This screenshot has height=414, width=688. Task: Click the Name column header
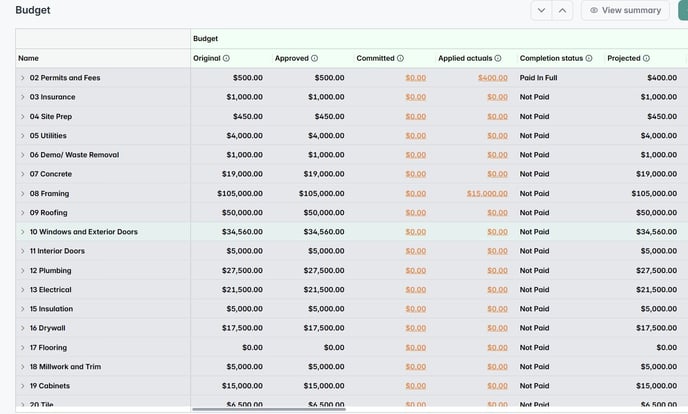pos(103,58)
